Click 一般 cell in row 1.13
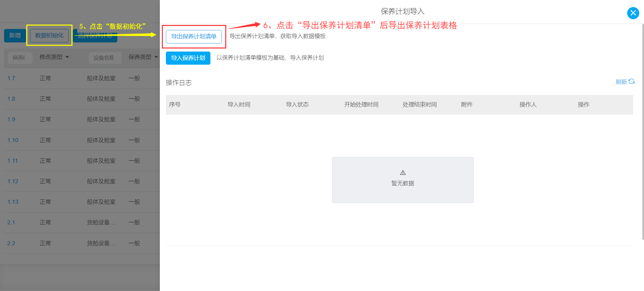 (134, 202)
